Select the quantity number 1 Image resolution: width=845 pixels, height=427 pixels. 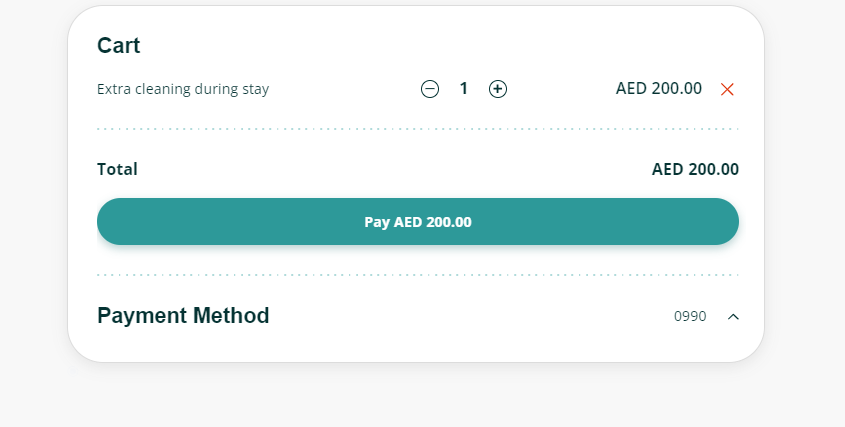pyautogui.click(x=463, y=88)
